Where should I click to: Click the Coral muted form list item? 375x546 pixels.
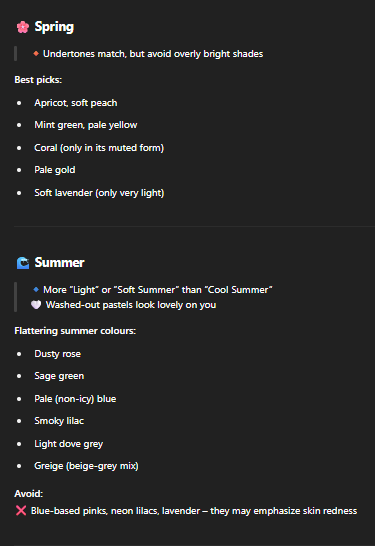pyautogui.click(x=99, y=148)
